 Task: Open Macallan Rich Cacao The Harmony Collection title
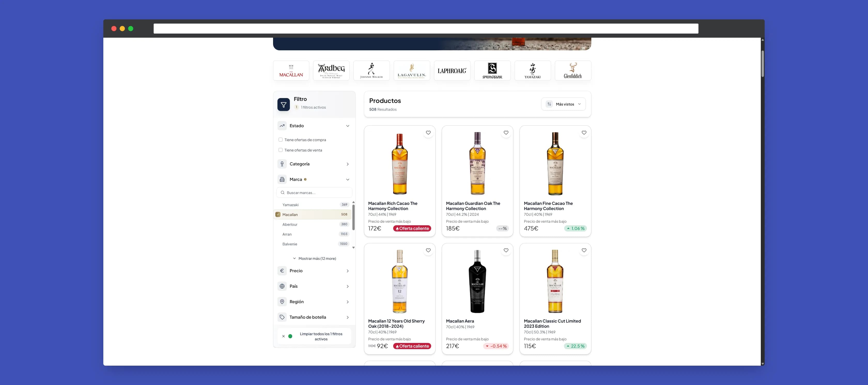(x=393, y=206)
